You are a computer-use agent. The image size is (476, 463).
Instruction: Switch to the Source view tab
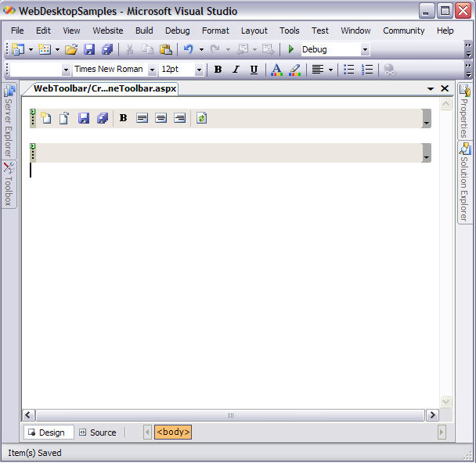point(98,432)
